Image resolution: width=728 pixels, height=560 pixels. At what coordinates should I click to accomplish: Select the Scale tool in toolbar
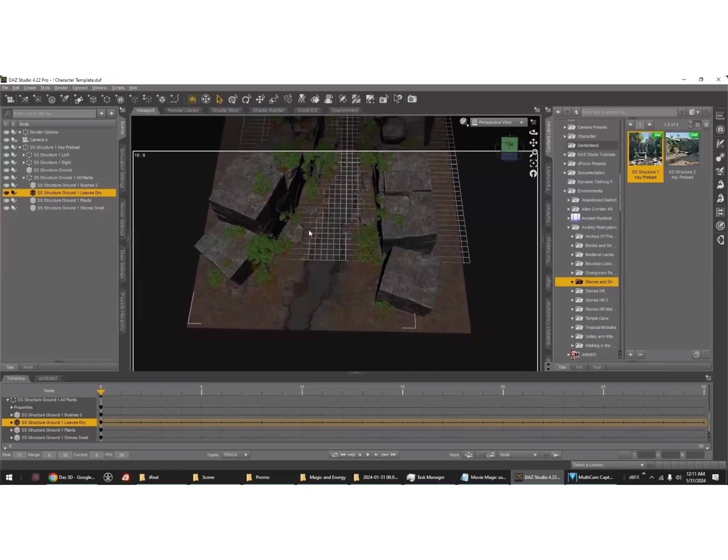(x=274, y=99)
